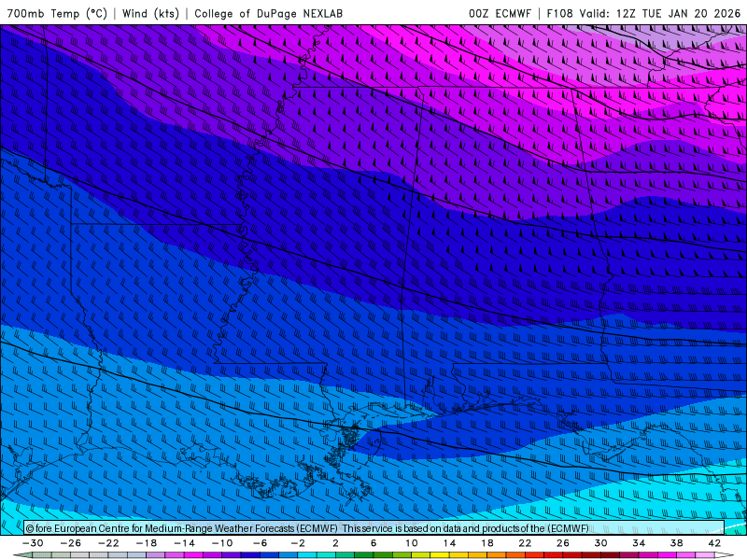Select the -30 label on temperature scale
This screenshot has height=560, width=747.
(x=33, y=543)
